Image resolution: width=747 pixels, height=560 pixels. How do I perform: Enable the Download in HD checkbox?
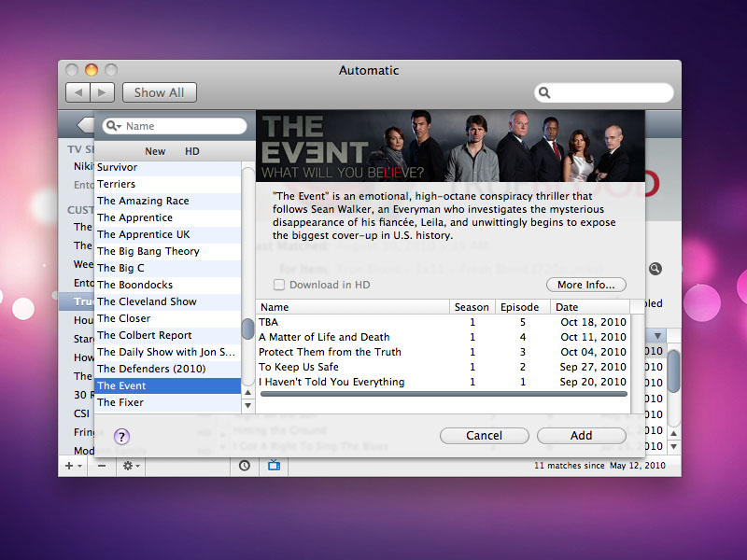pyautogui.click(x=279, y=285)
